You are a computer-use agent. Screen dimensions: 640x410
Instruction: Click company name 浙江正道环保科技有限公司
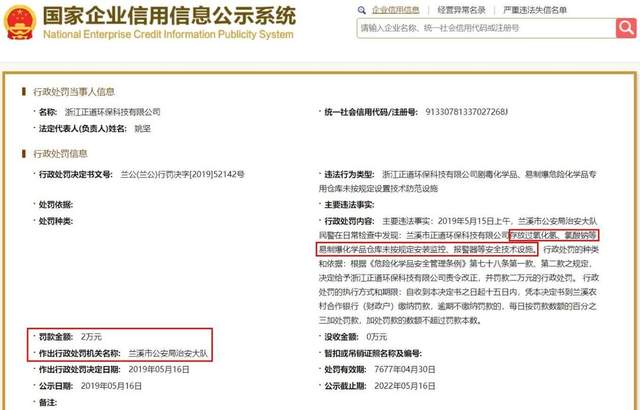(x=112, y=112)
